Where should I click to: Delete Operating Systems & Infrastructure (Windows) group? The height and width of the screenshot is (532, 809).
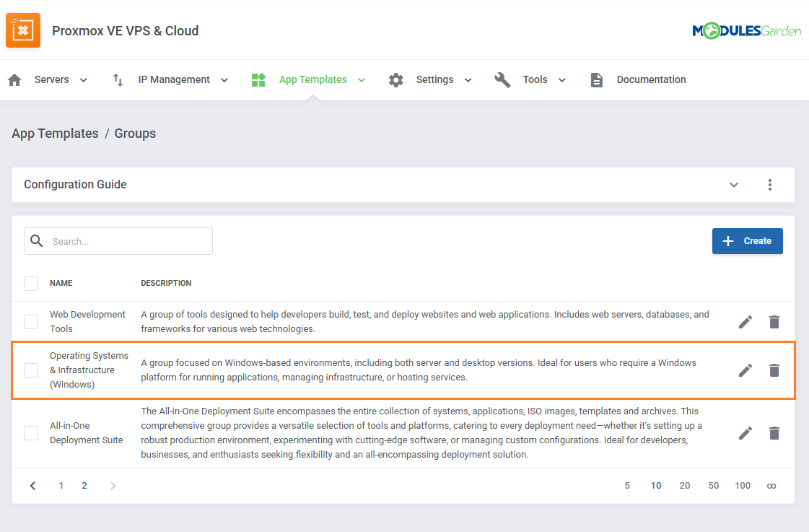(x=774, y=370)
